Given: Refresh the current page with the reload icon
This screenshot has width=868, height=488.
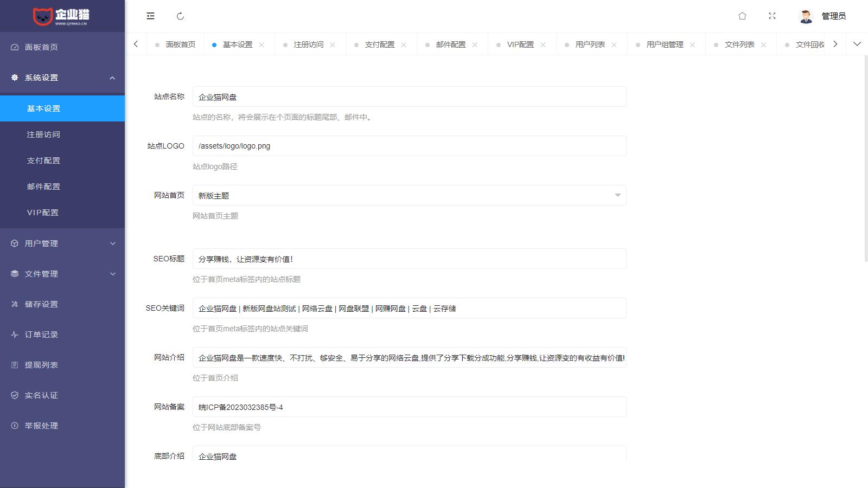Looking at the screenshot, I should click(180, 16).
